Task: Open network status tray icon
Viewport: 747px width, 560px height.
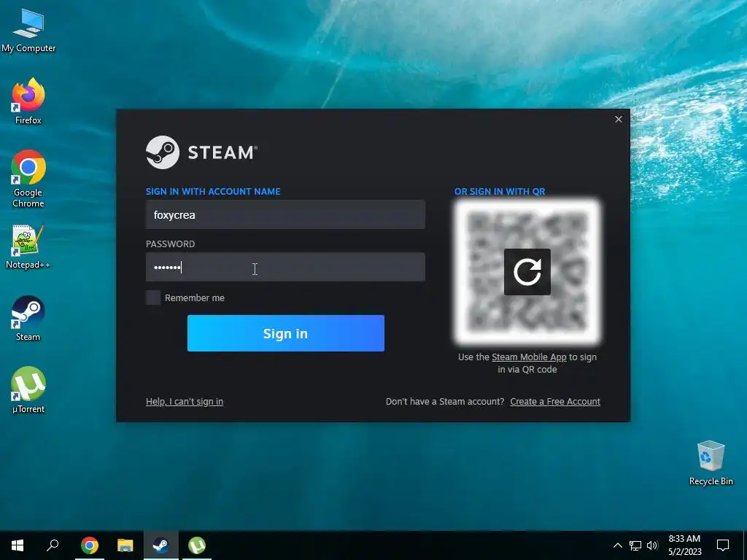Action: point(635,545)
